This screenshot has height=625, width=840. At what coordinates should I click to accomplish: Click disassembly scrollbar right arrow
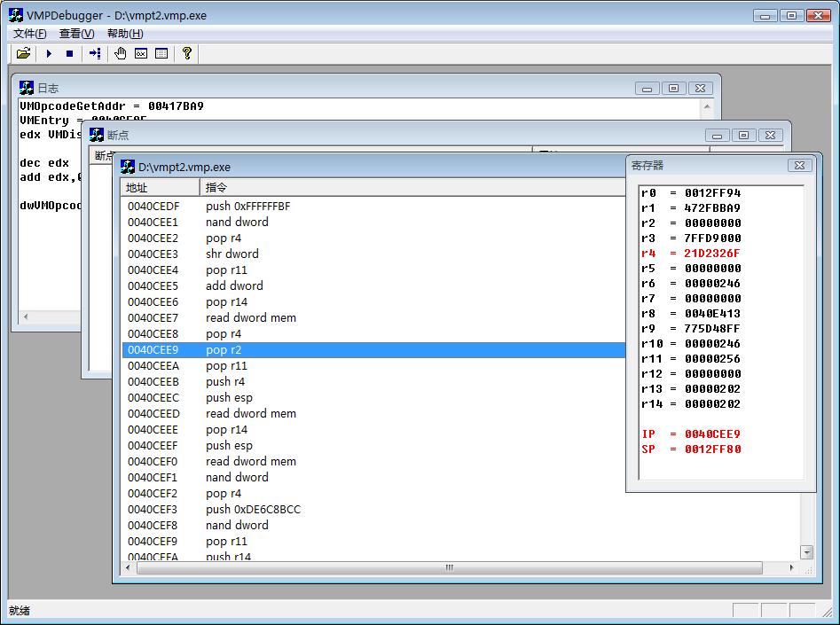pos(791,567)
